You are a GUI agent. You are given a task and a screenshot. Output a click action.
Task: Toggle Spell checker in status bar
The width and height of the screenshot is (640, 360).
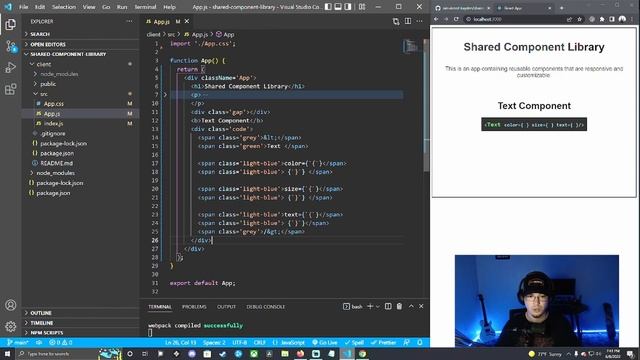coord(354,342)
